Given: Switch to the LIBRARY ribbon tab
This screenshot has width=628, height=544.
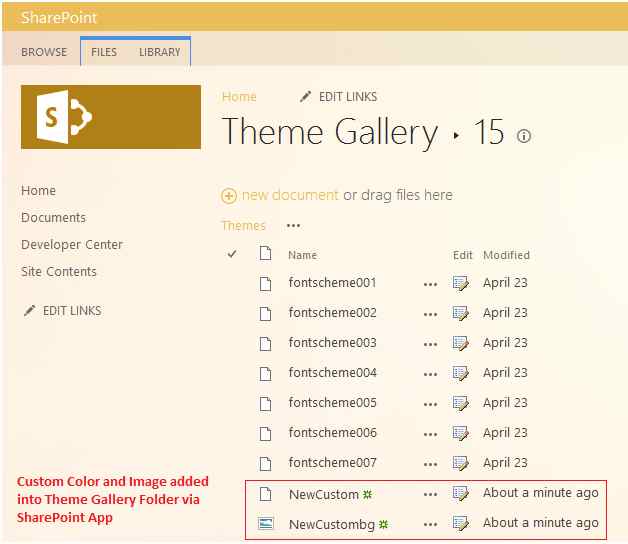Looking at the screenshot, I should pyautogui.click(x=160, y=52).
